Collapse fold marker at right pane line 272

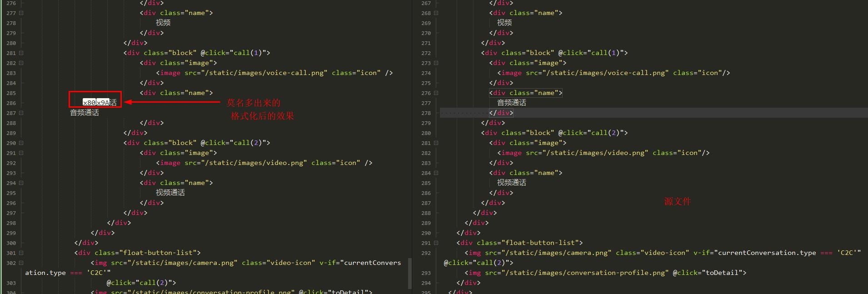[x=436, y=53]
